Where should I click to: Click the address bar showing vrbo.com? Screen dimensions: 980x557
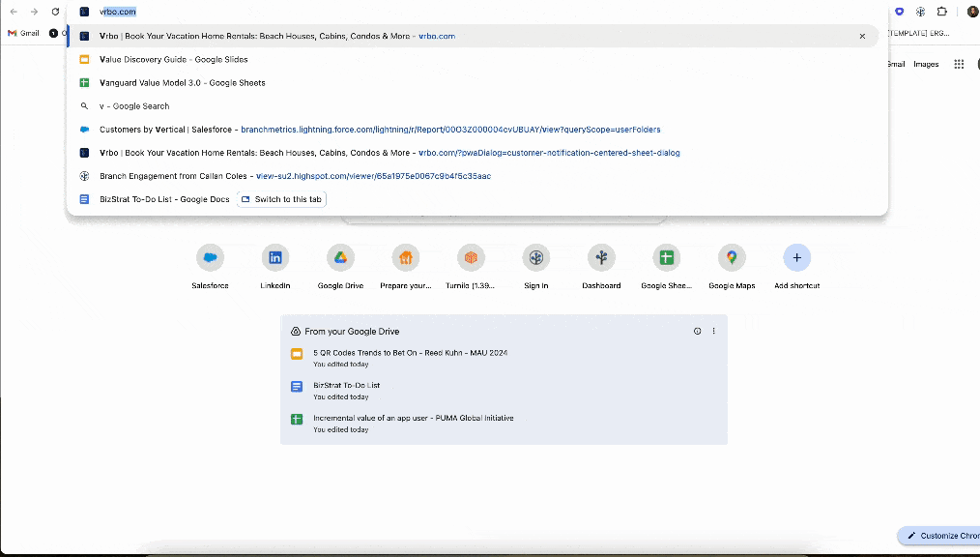click(387, 12)
